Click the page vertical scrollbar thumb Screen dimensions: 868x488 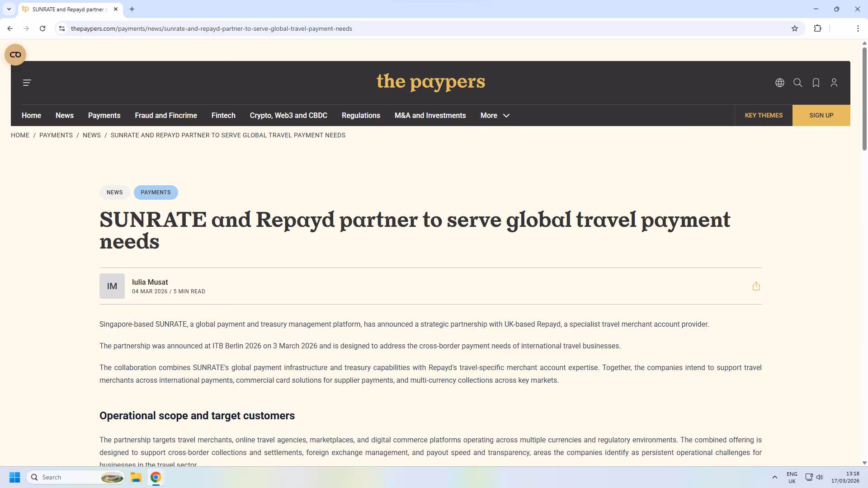coord(864,99)
